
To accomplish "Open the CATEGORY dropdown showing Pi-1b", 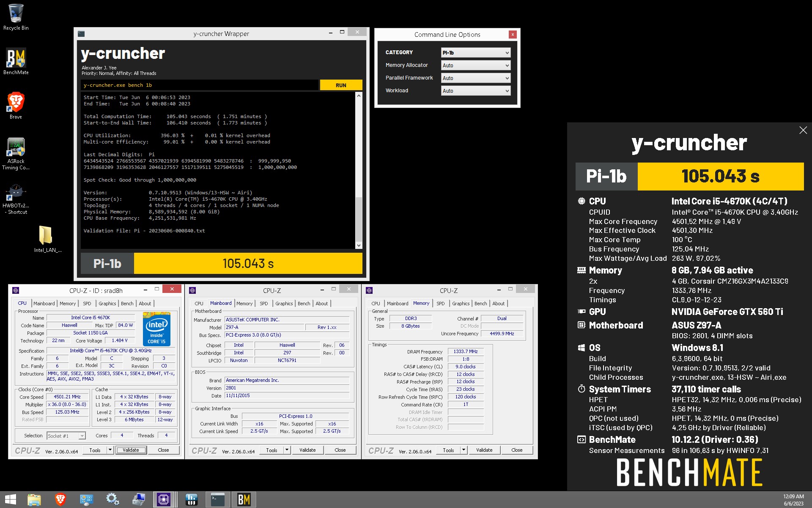I will tap(476, 52).
